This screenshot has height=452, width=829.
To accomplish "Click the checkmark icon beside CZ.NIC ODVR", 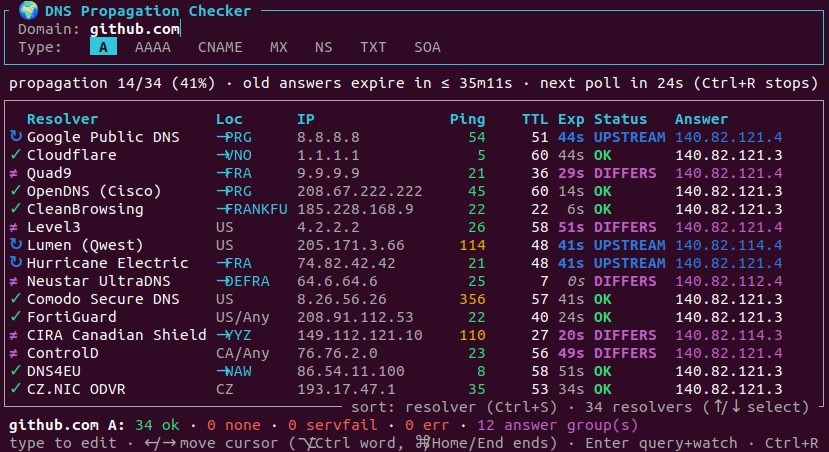I will (16, 388).
